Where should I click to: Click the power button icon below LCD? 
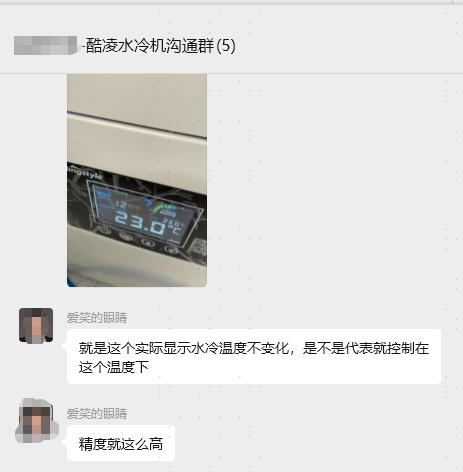pyautogui.click(x=104, y=230)
